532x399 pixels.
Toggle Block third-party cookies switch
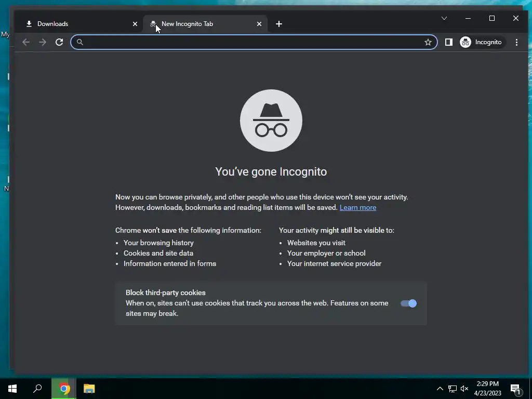pos(408,303)
